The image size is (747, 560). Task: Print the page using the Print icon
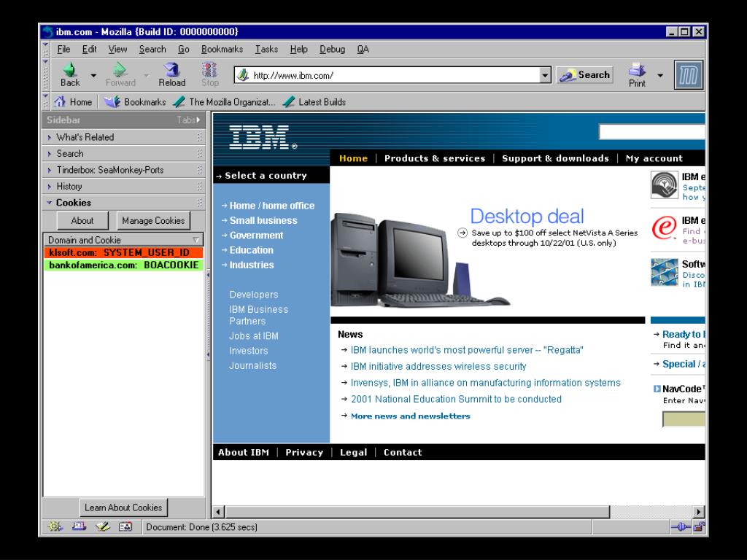coord(637,75)
